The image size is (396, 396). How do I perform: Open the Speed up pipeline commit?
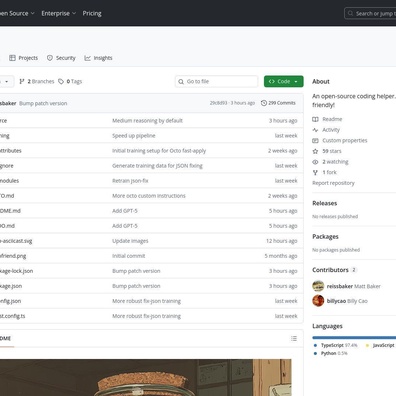coord(134,136)
